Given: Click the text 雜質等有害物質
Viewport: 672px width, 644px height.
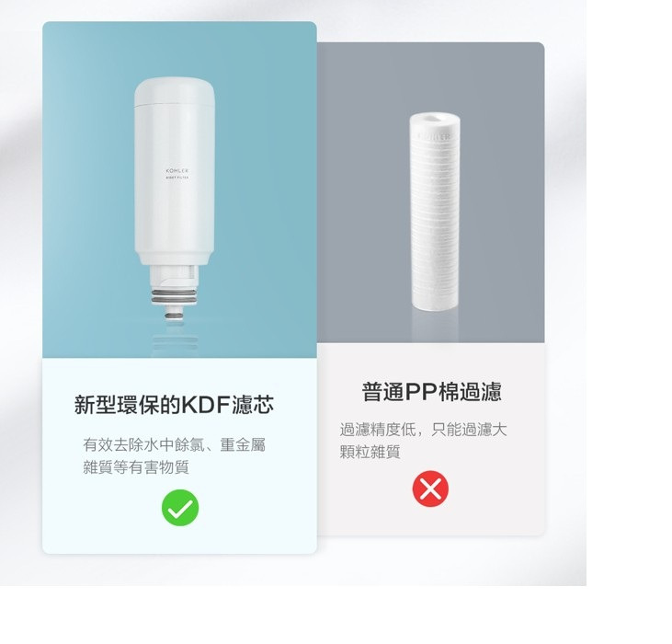Looking at the screenshot, I should coord(136,467).
